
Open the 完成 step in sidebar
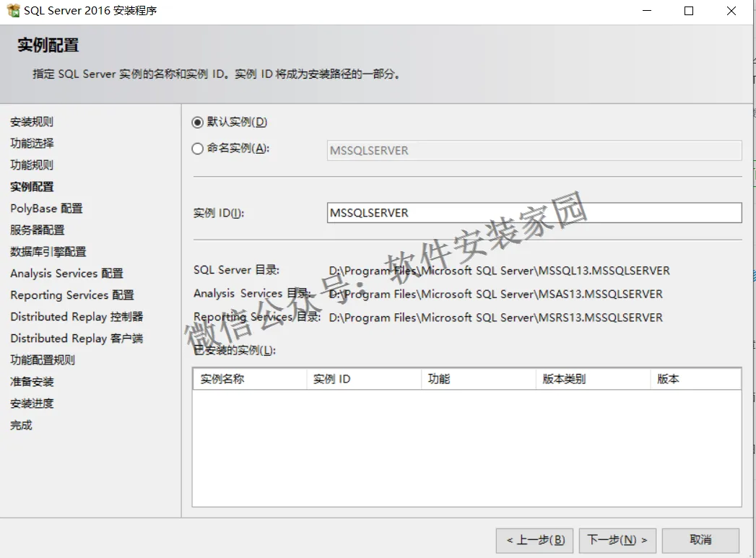point(21,425)
